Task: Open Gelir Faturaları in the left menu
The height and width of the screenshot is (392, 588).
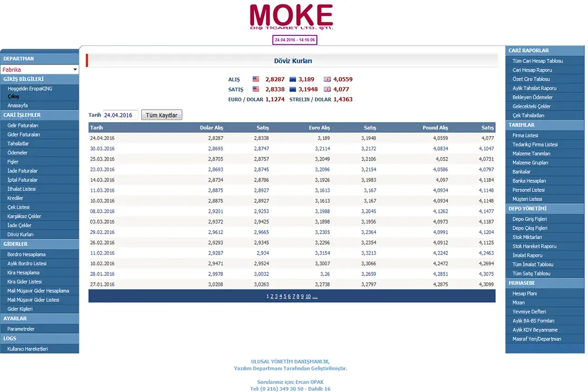Action: point(23,125)
